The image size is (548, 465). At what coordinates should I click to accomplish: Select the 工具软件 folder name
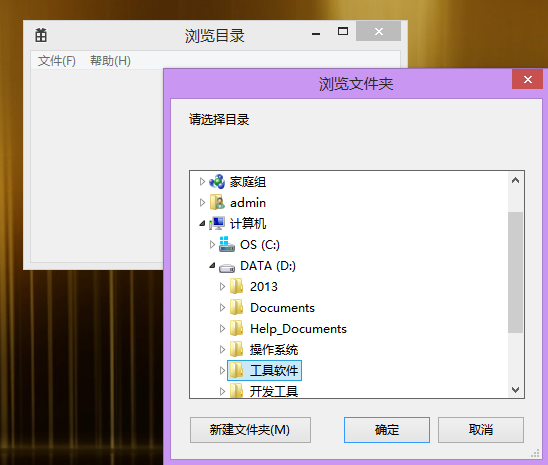pos(274,370)
